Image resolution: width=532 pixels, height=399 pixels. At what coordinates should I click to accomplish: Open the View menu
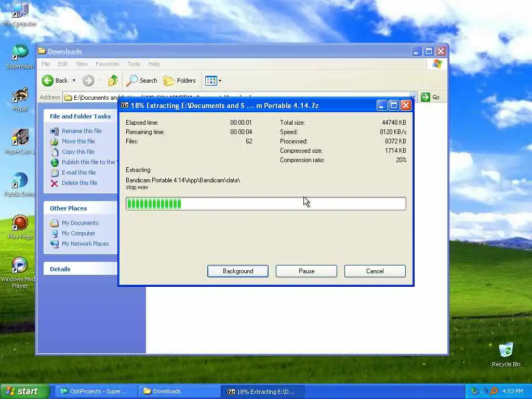point(82,64)
